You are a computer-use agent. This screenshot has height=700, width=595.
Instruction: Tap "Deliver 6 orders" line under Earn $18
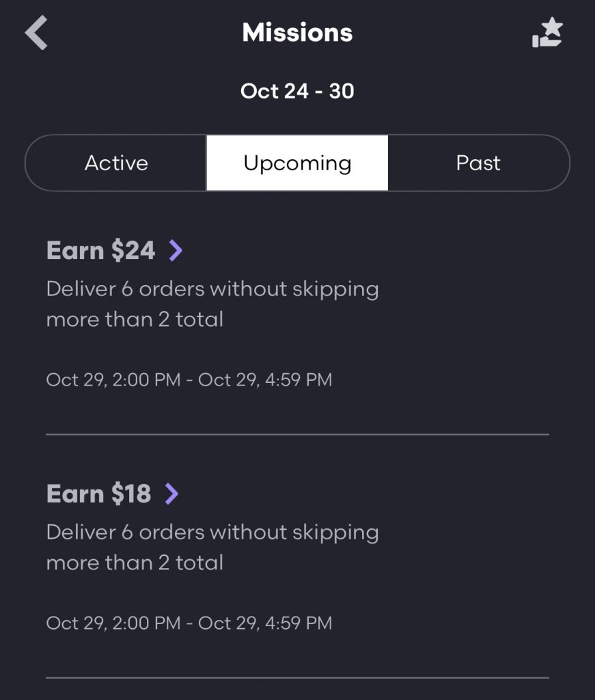tap(212, 533)
